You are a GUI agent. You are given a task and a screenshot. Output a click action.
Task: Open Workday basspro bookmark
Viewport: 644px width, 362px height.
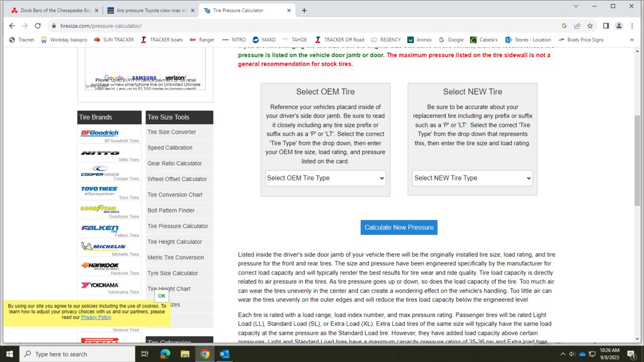point(63,40)
